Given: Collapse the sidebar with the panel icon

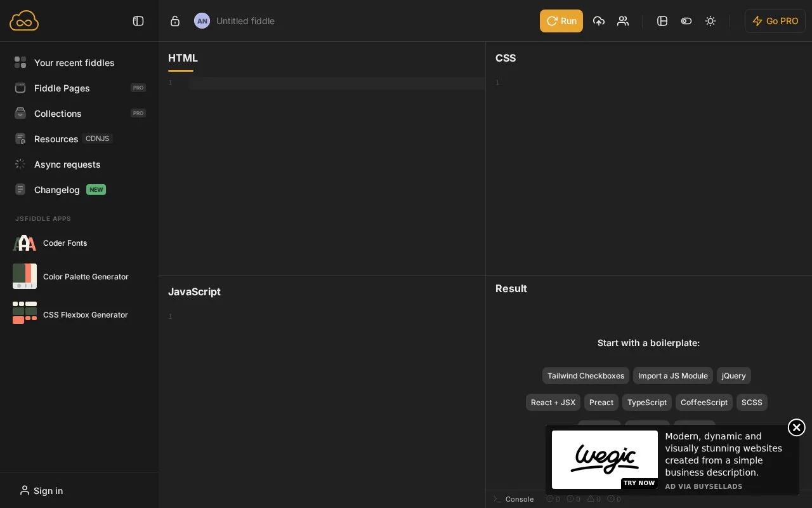Looking at the screenshot, I should tap(138, 21).
